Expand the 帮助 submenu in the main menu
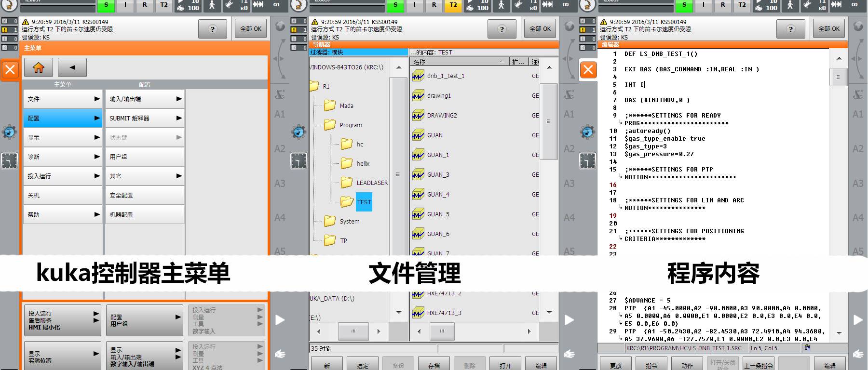 (63, 214)
